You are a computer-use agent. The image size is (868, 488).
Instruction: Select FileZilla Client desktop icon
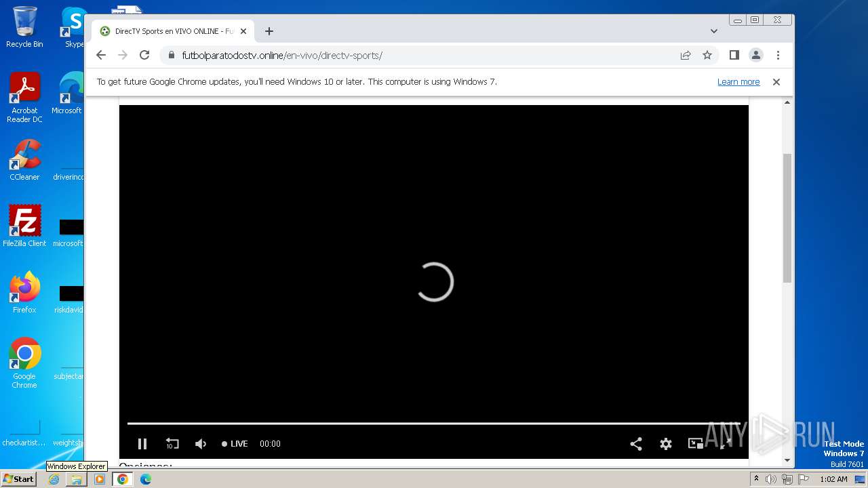pos(24,226)
